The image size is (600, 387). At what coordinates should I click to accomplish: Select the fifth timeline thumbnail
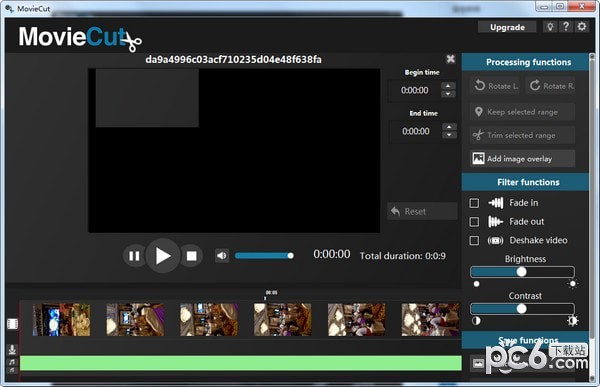point(357,320)
